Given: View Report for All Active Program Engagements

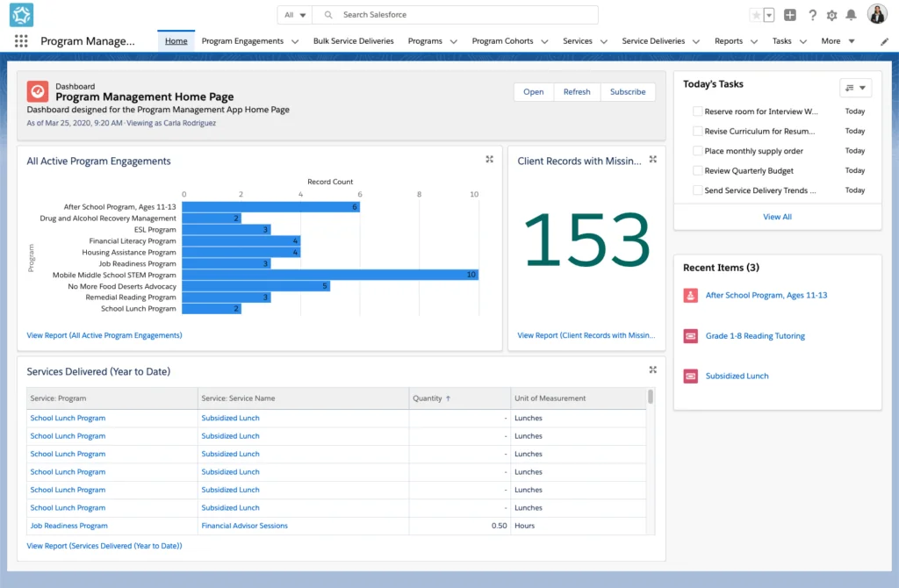Looking at the screenshot, I should [104, 335].
